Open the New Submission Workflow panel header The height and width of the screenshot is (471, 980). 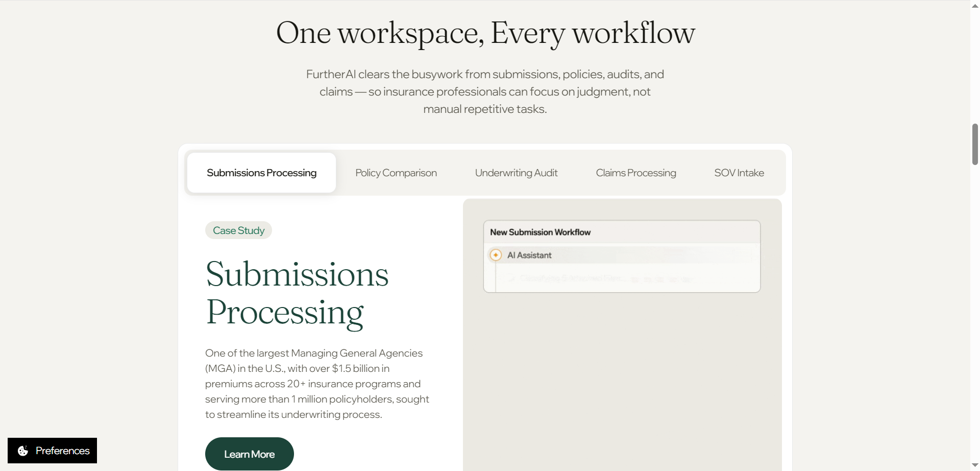(540, 231)
